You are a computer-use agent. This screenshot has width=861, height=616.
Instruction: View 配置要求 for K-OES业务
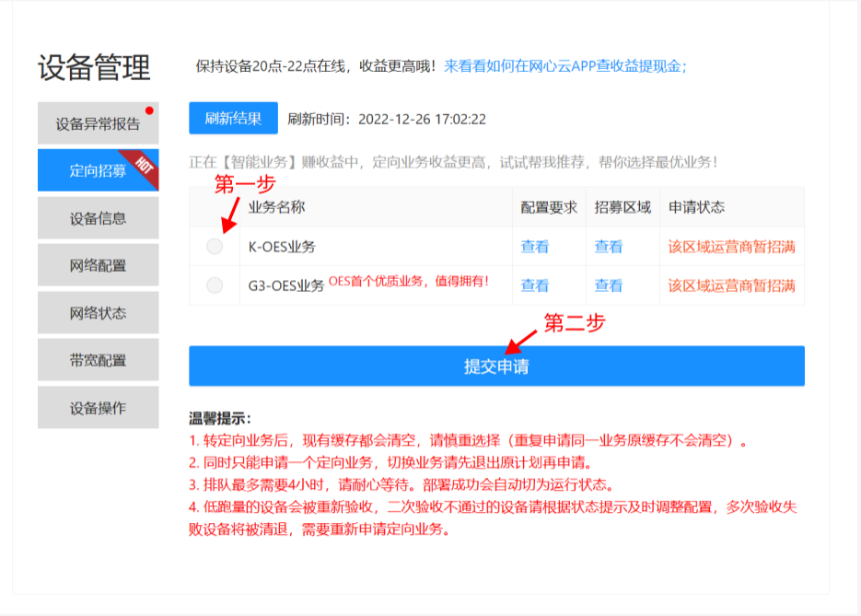click(x=535, y=247)
